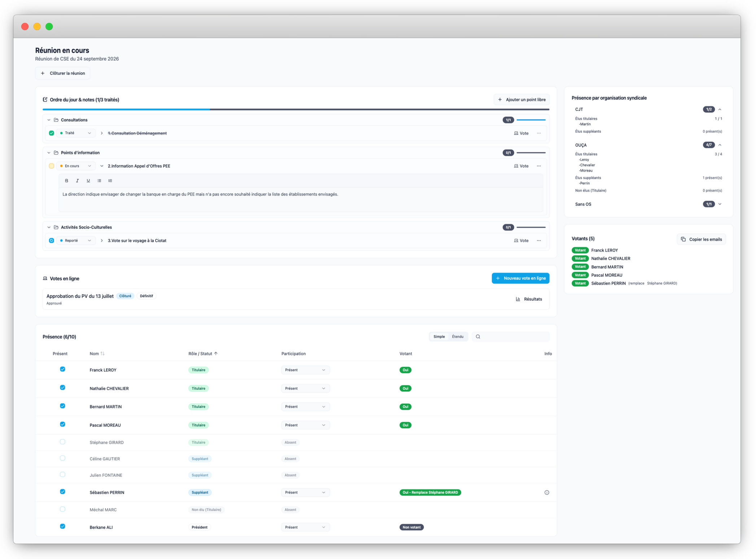Toggle underline in the notes toolbar
The image size is (756, 559).
pyautogui.click(x=88, y=181)
